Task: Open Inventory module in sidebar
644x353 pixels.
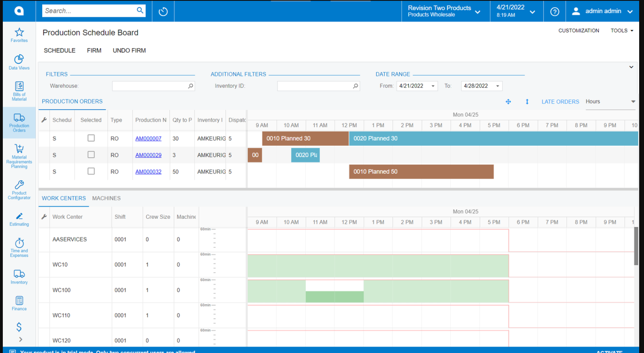Action: 19,277
